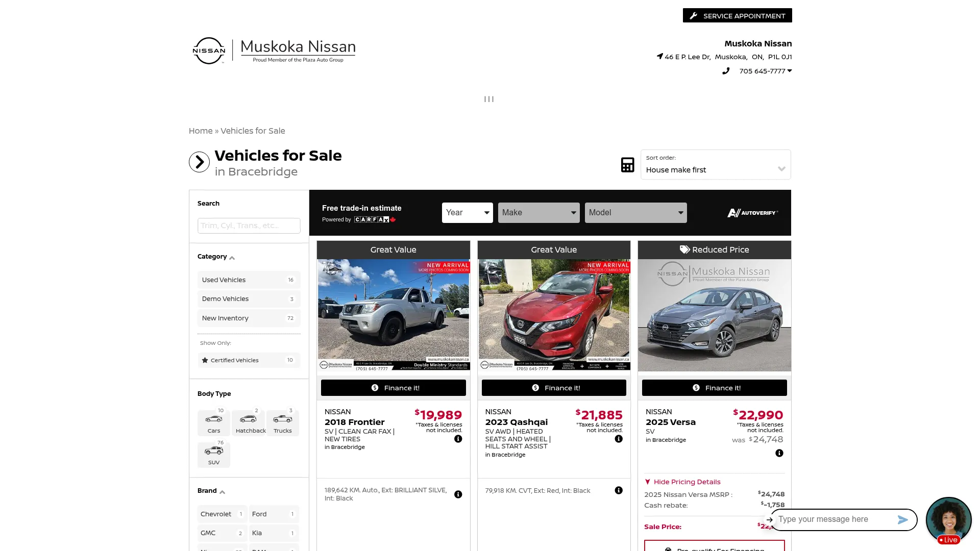Toggle the Certified Vehicles filter
Image resolution: width=980 pixels, height=551 pixels.
pyautogui.click(x=249, y=360)
